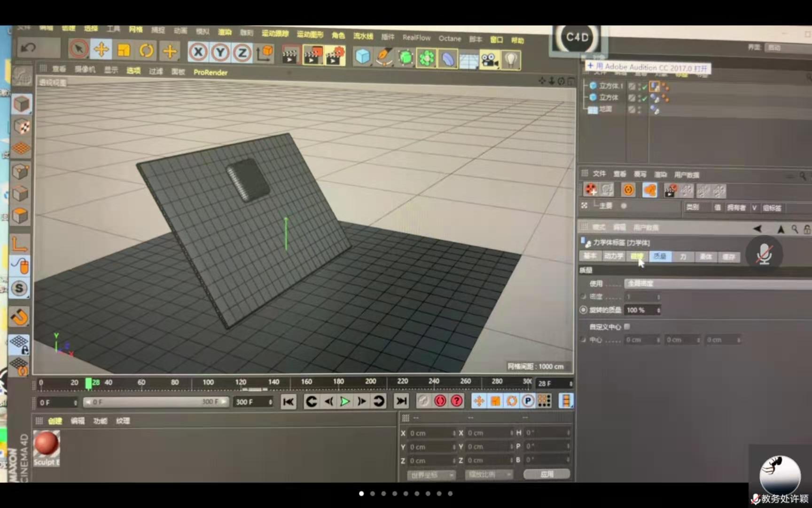Click the ProRender viewport menu
The height and width of the screenshot is (508, 812).
(210, 72)
